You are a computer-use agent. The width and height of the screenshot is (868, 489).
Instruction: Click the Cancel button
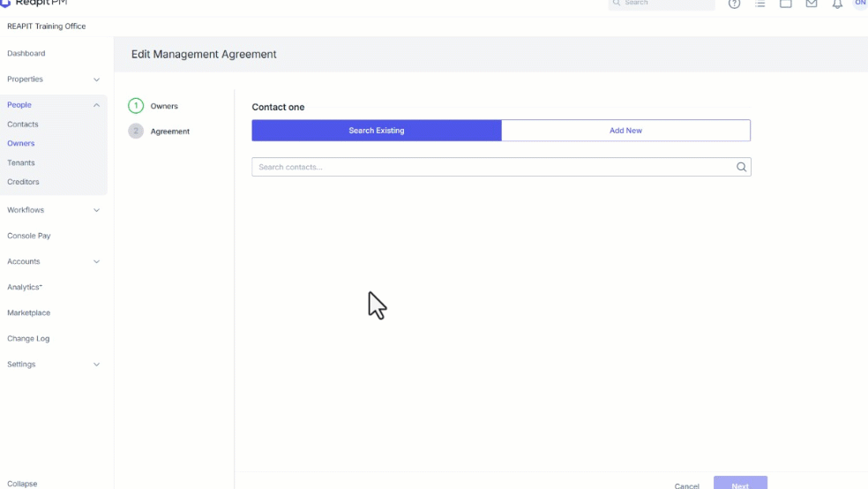(686, 485)
